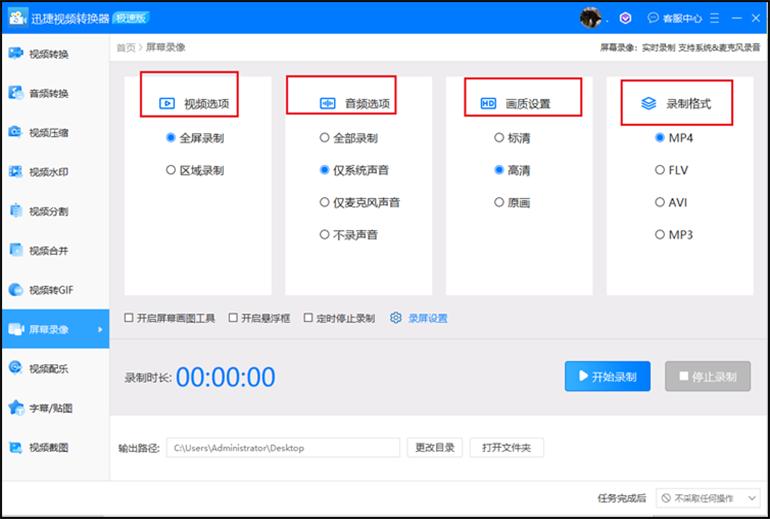
Task: Click the 极速版 badge in title bar
Action: tap(131, 18)
